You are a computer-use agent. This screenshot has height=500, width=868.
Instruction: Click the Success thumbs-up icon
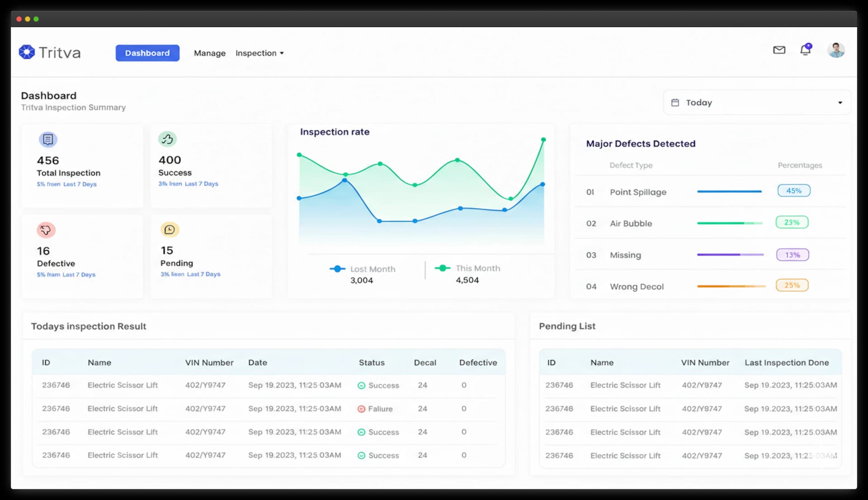tap(167, 139)
